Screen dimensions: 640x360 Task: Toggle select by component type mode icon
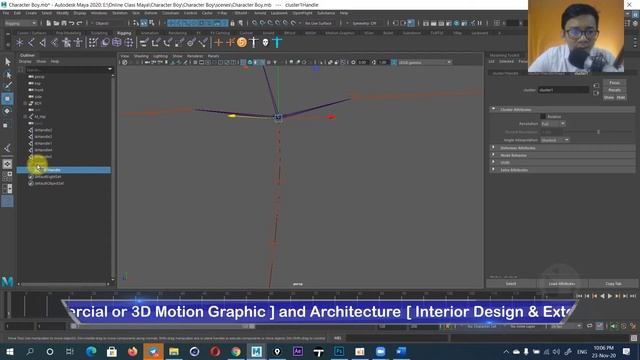click(x=151, y=23)
